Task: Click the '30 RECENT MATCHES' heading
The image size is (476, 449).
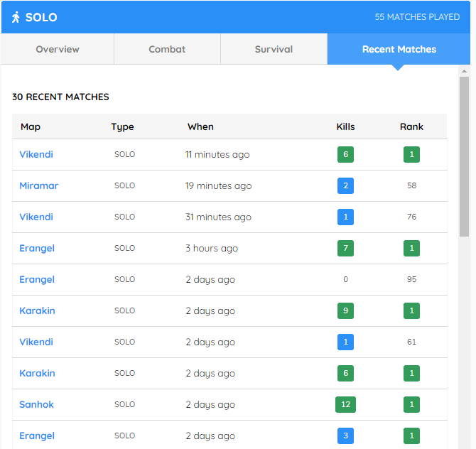Action: coord(60,97)
